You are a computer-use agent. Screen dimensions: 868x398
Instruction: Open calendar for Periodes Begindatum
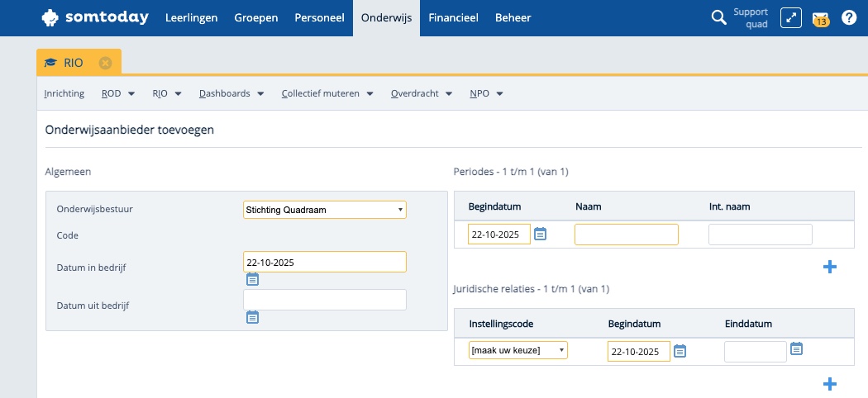[540, 234]
